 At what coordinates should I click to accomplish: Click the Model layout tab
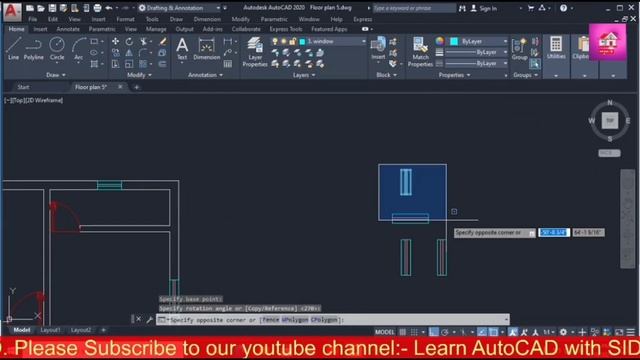point(22,330)
